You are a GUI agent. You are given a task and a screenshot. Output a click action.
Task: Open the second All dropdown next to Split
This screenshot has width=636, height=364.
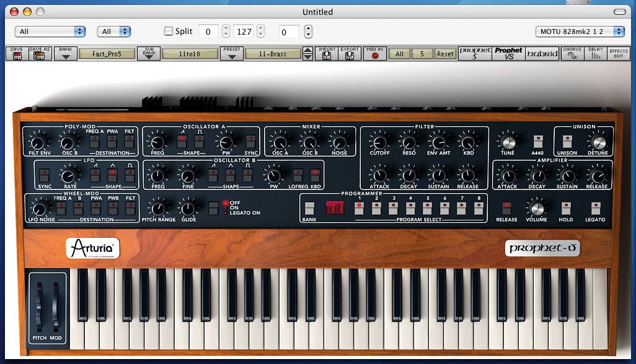coord(114,31)
